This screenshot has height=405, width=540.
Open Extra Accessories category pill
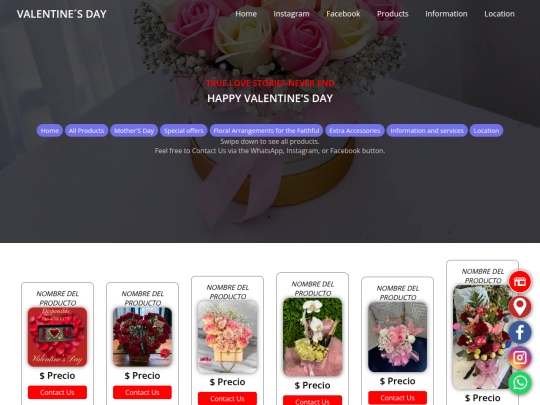[355, 131]
